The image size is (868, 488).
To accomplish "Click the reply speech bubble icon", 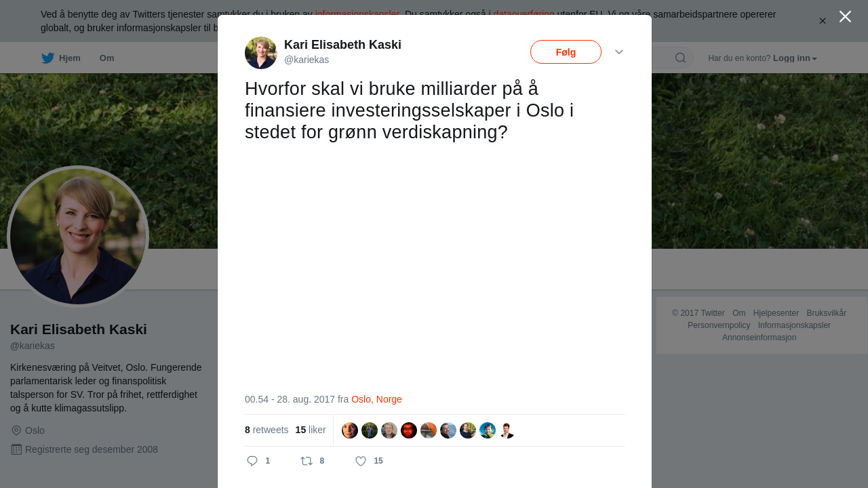I will [252, 461].
